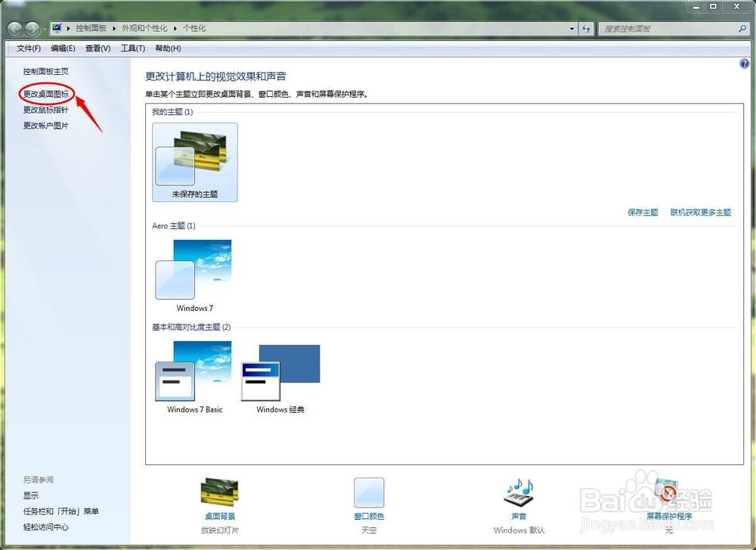Open the 查看(V) menu
This screenshot has width=756, height=550.
(x=98, y=48)
